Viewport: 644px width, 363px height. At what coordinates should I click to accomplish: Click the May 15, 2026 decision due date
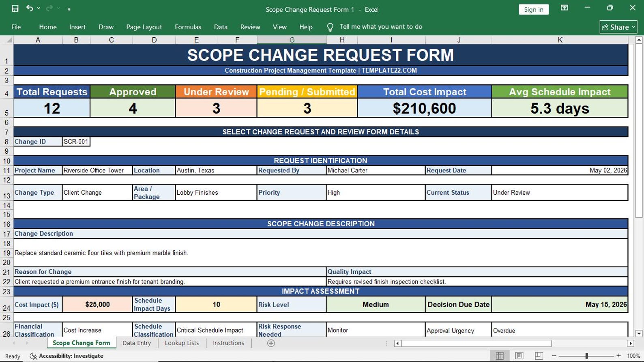click(x=560, y=304)
